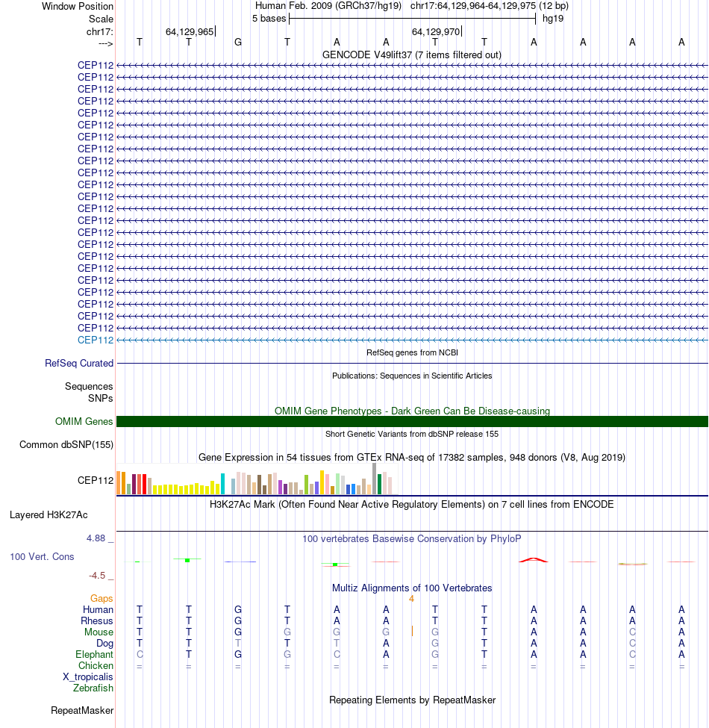The image size is (709, 728).
Task: Click the G base in the Human alignment row
Action: click(238, 609)
